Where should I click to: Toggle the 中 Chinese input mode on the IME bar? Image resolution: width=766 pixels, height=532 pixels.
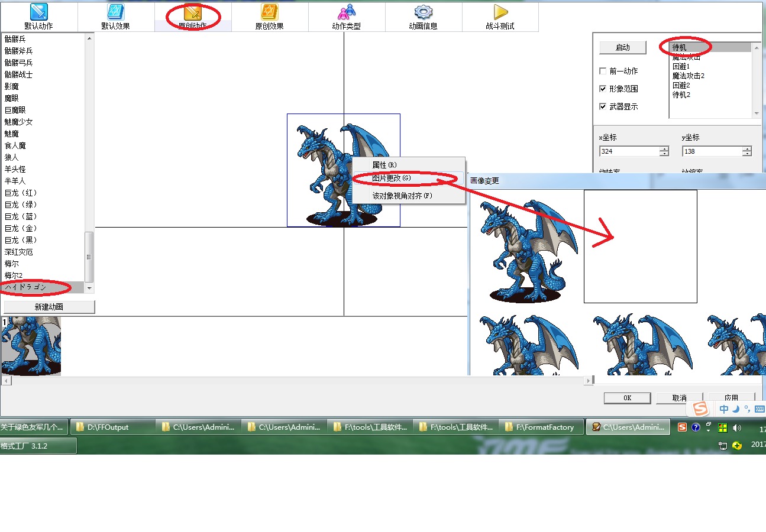click(x=724, y=409)
